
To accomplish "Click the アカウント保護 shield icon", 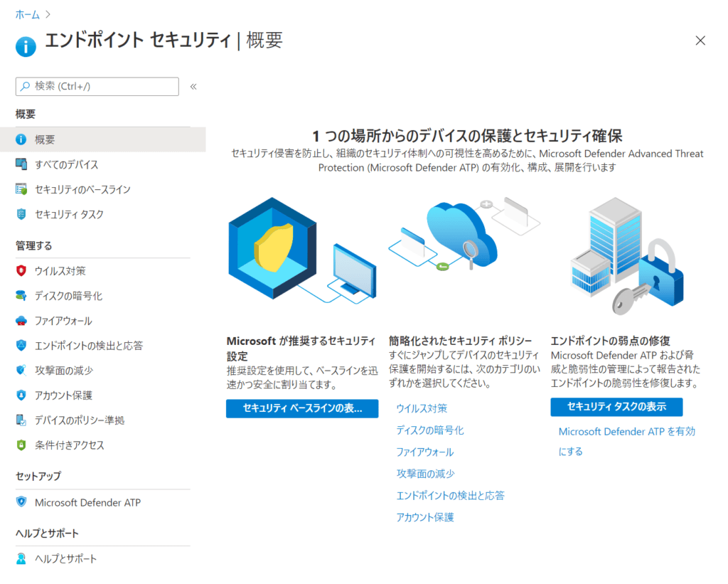I will (21, 395).
